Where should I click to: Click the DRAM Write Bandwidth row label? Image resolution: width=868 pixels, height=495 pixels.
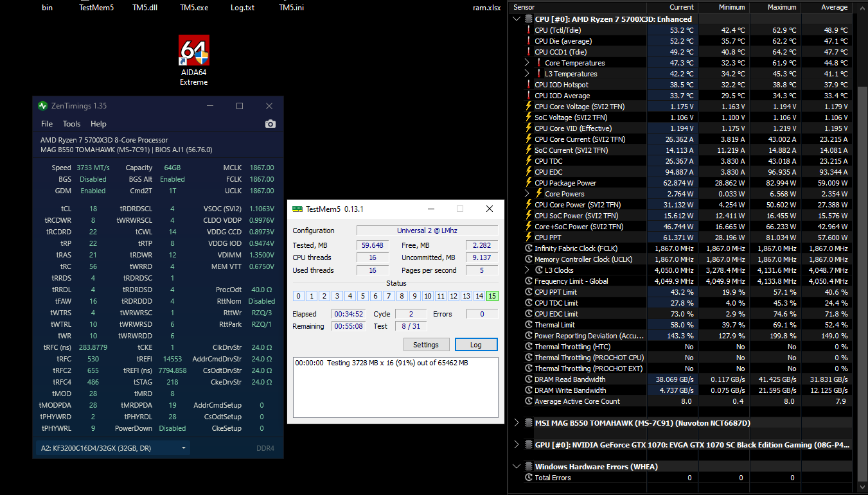click(570, 390)
